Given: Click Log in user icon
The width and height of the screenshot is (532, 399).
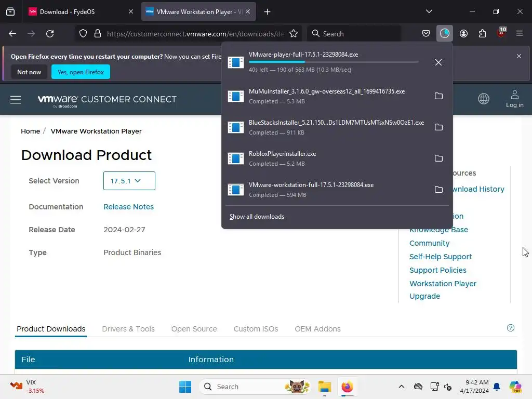Looking at the screenshot, I should 514,99.
